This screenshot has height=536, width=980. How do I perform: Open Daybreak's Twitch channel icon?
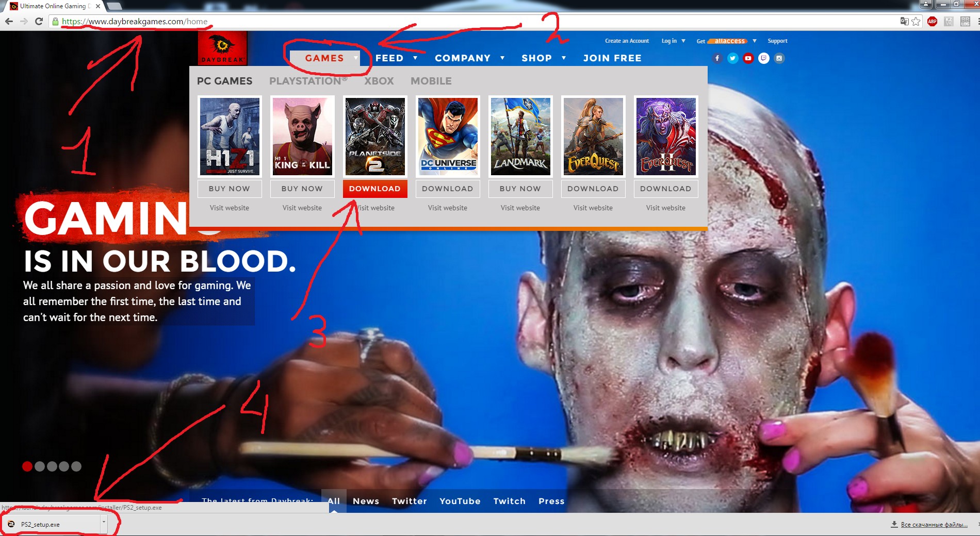(764, 58)
